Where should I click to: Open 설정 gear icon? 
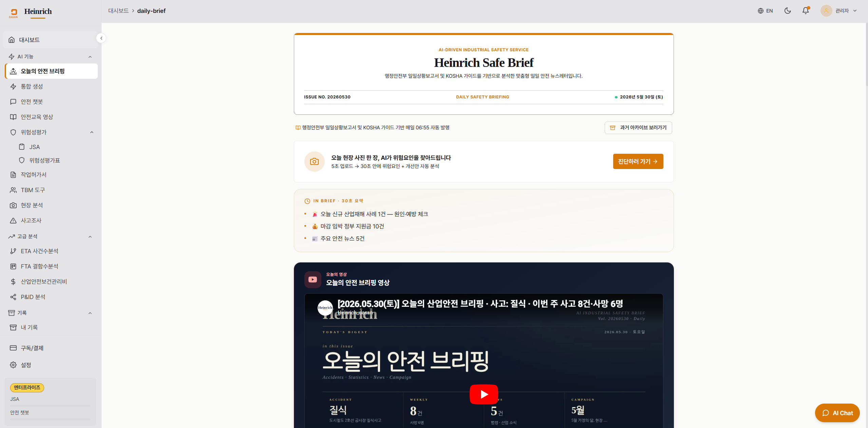13,365
